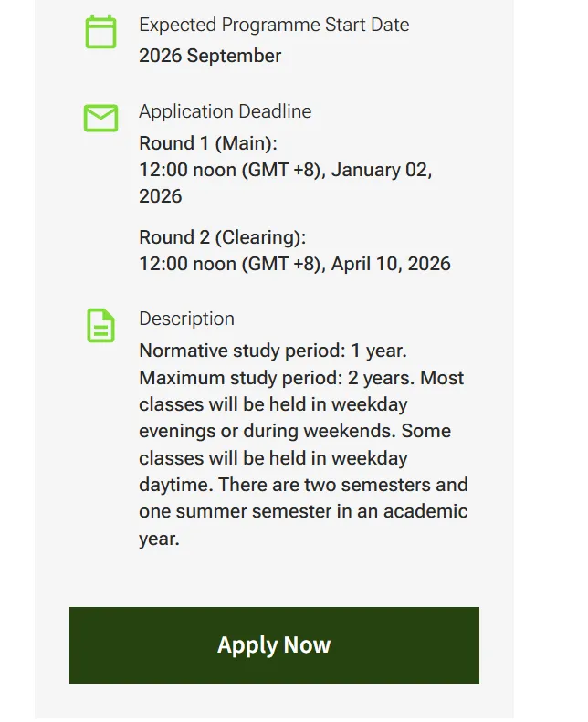This screenshot has height=722, width=588.
Task: Click the Round 1 (Main) label
Action: [x=207, y=143]
